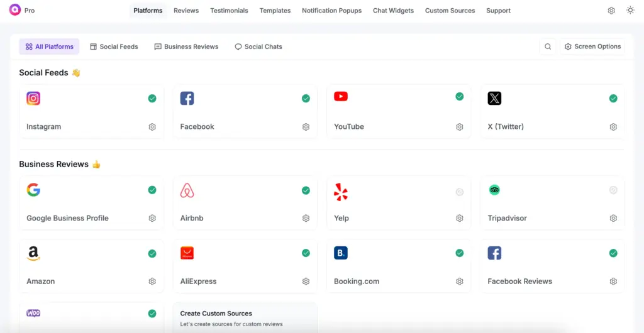Disable the WooCommerce platform checkmark
Image resolution: width=644 pixels, height=333 pixels.
(x=152, y=314)
